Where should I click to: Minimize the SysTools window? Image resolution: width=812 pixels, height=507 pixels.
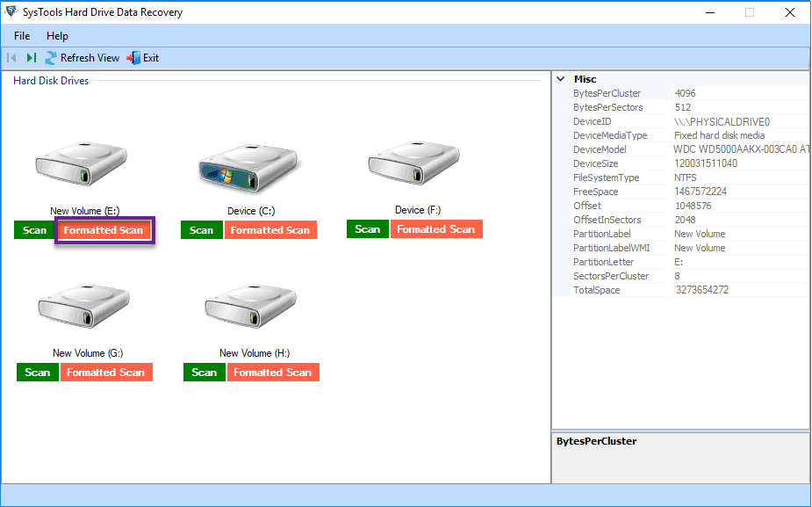coord(710,12)
